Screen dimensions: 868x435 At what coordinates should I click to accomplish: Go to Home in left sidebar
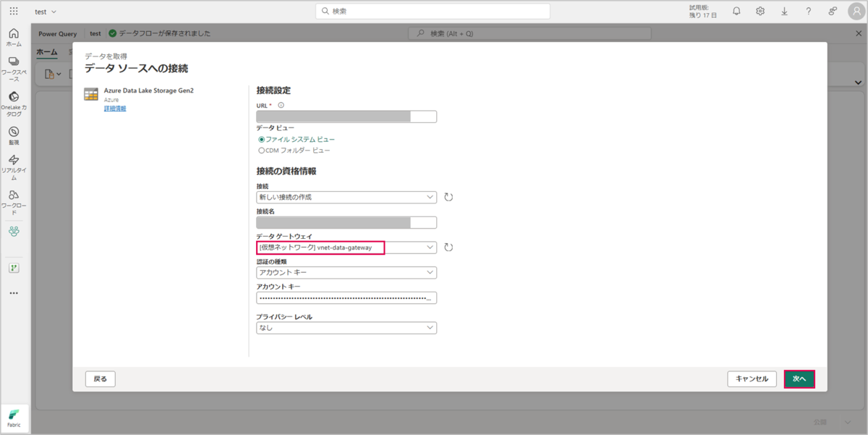[14, 38]
